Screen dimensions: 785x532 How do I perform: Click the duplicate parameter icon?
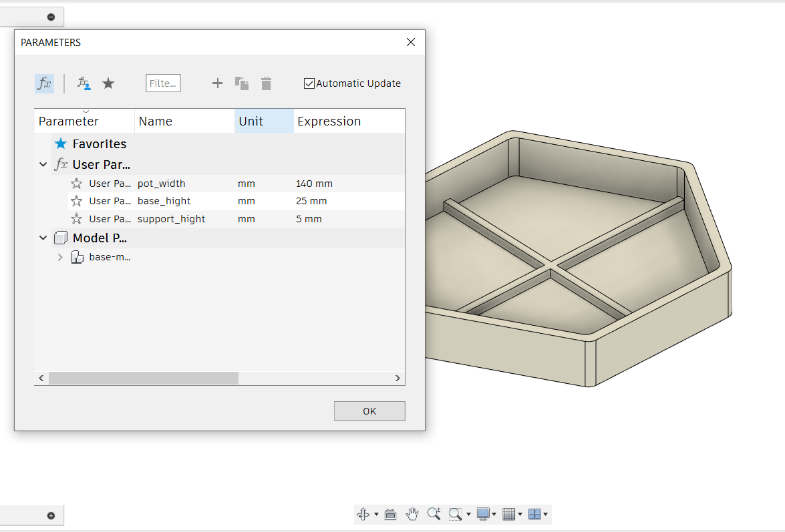coord(241,83)
